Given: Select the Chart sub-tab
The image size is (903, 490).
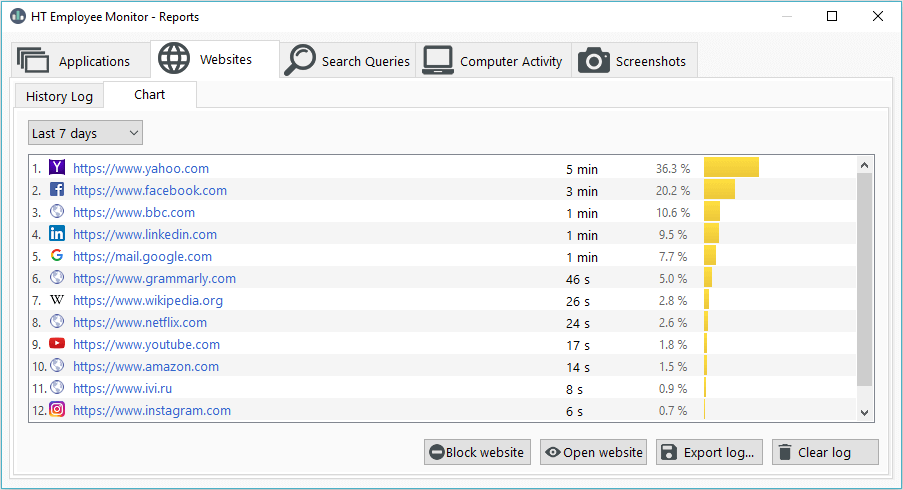Looking at the screenshot, I should 150,94.
